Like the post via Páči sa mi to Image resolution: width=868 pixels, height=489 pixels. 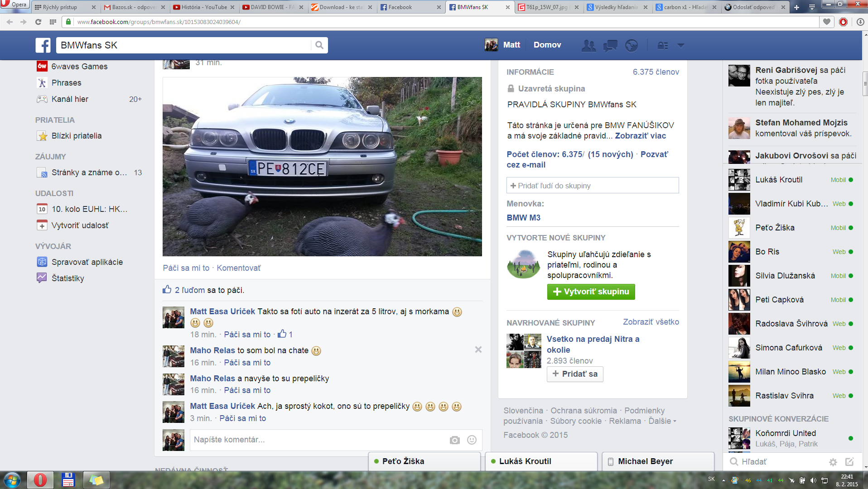(x=186, y=268)
